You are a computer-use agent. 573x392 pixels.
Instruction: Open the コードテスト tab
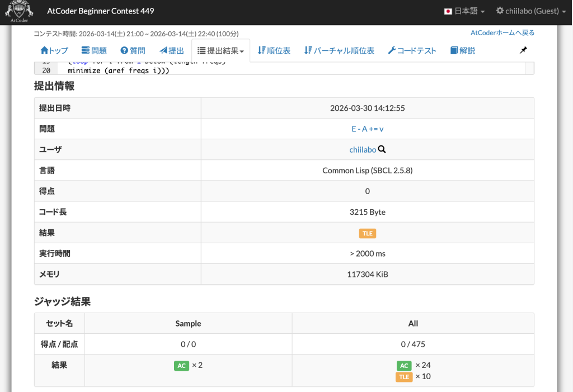[x=412, y=50]
